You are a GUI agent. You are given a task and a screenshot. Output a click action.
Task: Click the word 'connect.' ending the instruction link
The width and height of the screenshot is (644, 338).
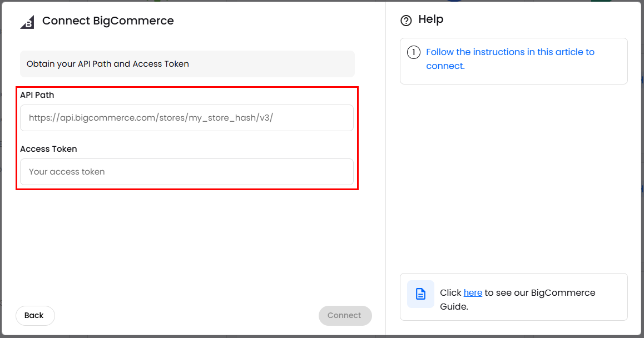coord(445,66)
